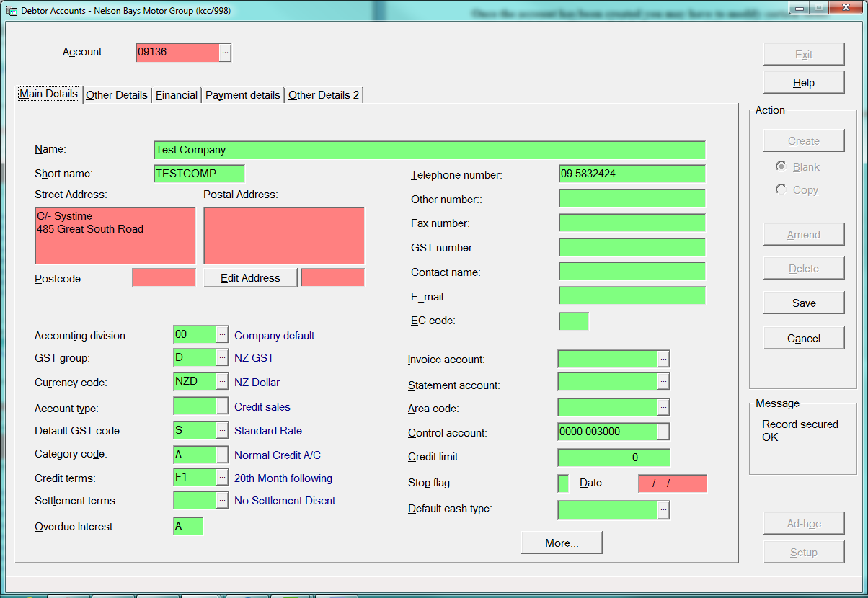This screenshot has height=598, width=868.
Task: Expand the Currency code list
Action: (x=222, y=382)
